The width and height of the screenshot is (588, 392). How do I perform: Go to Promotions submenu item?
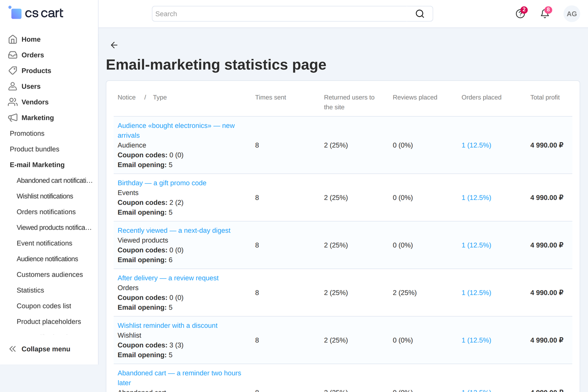click(x=27, y=133)
